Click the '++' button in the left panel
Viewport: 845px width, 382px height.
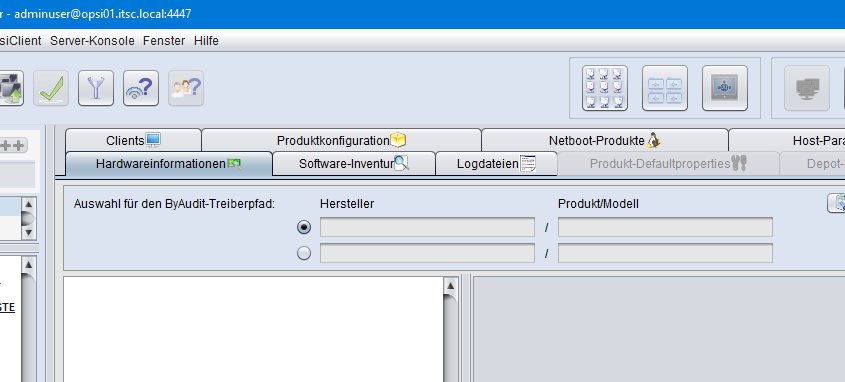(13, 145)
